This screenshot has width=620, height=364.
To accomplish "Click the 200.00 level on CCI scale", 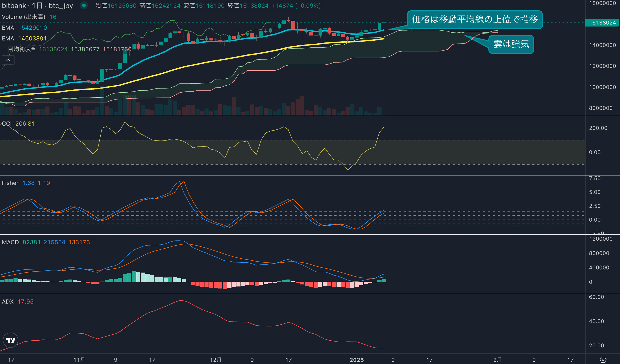I will point(598,128).
